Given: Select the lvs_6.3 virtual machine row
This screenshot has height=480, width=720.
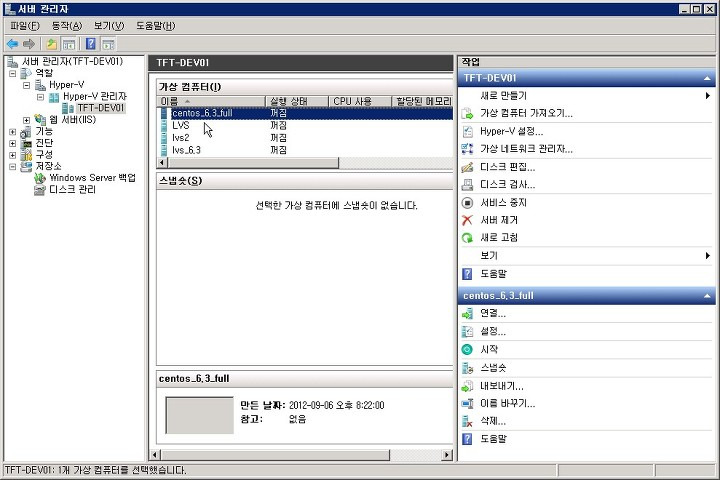Looking at the screenshot, I should click(x=305, y=150).
